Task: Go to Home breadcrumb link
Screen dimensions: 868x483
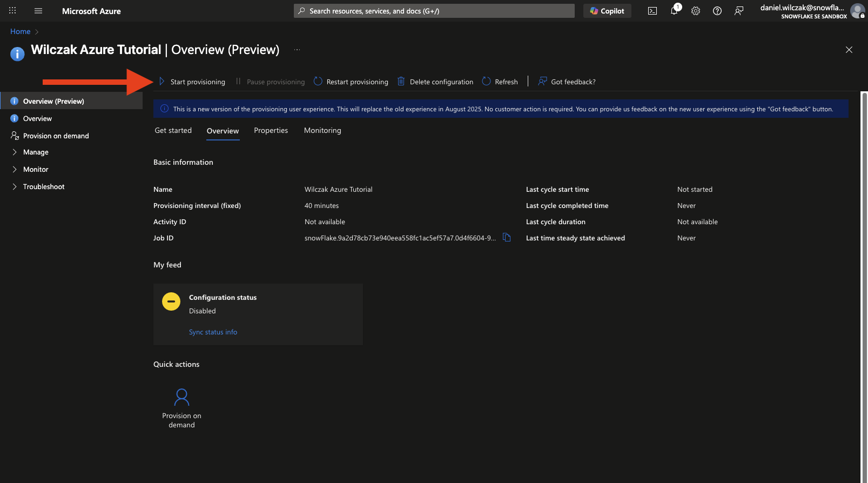Action: [20, 32]
